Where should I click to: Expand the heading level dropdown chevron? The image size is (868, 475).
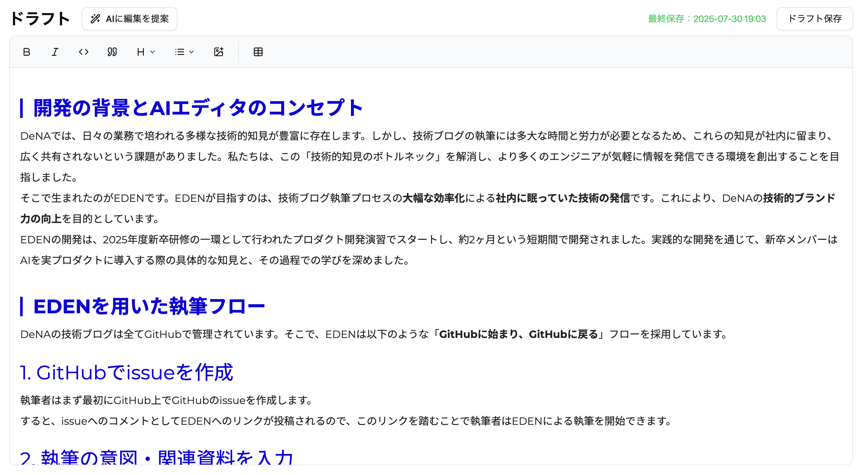tap(153, 52)
